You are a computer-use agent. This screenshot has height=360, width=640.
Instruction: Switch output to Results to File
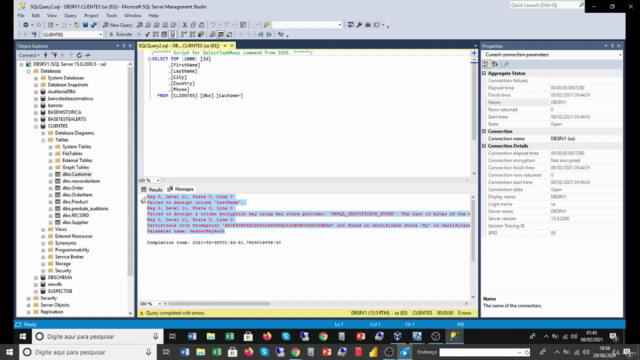(229, 34)
